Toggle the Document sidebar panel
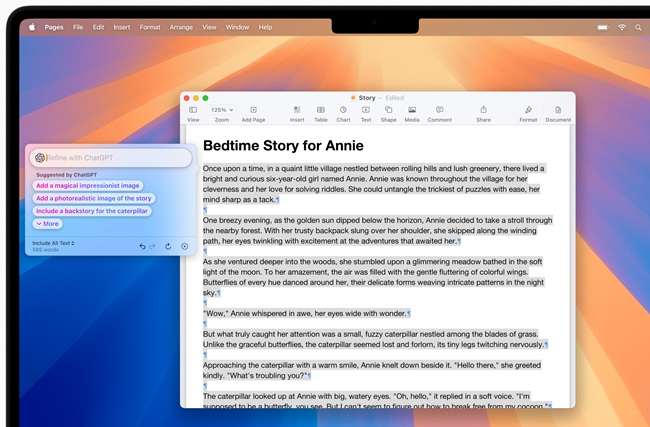Viewport: 650px width, 427px height. tap(558, 110)
